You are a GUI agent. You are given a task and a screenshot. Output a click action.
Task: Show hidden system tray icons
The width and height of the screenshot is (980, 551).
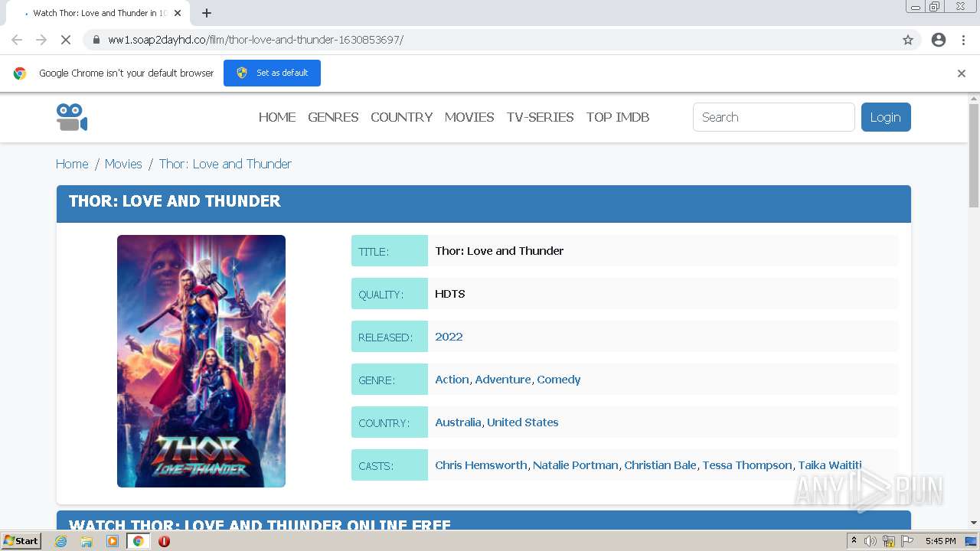click(854, 541)
